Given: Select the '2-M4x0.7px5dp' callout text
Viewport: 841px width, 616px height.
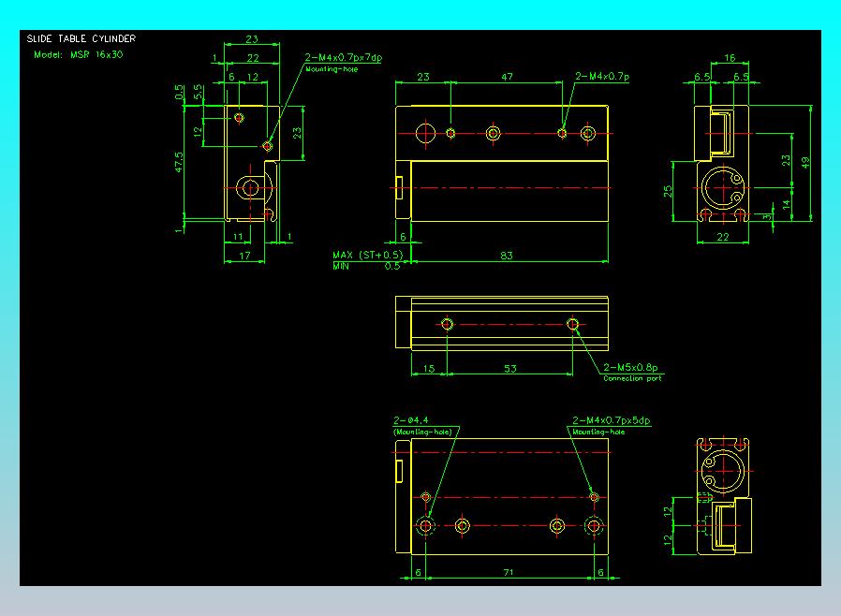Looking at the screenshot, I should [x=611, y=420].
